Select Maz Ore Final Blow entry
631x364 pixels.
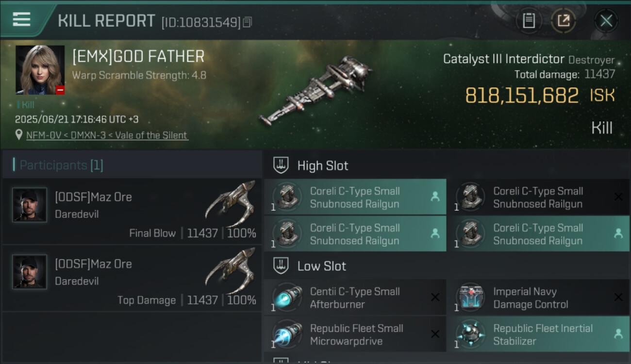132,212
